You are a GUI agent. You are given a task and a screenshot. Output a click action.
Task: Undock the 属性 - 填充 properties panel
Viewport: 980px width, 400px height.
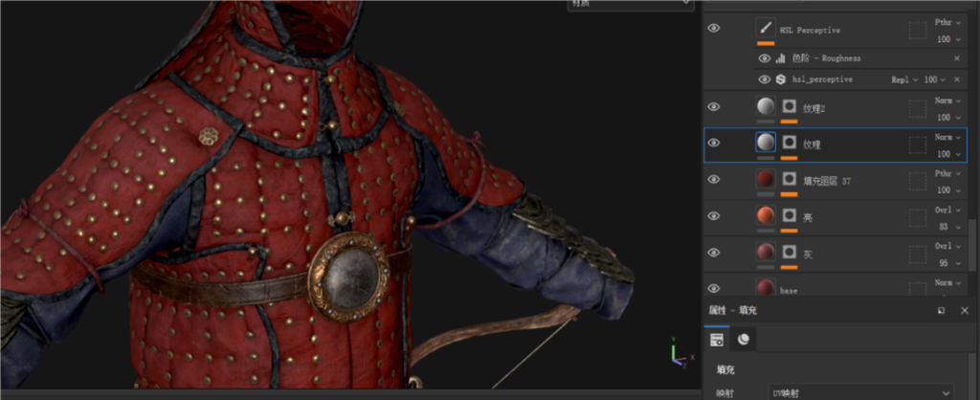pos(942,311)
